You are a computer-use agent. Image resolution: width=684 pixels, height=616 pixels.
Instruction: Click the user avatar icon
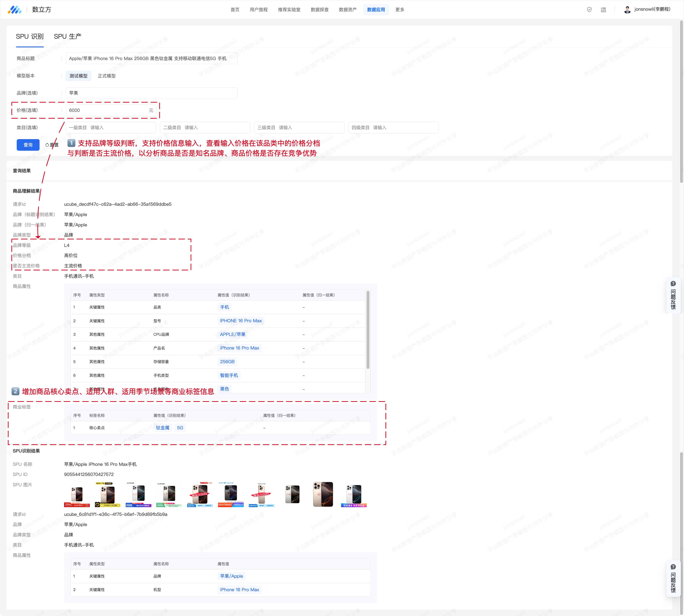tap(627, 9)
